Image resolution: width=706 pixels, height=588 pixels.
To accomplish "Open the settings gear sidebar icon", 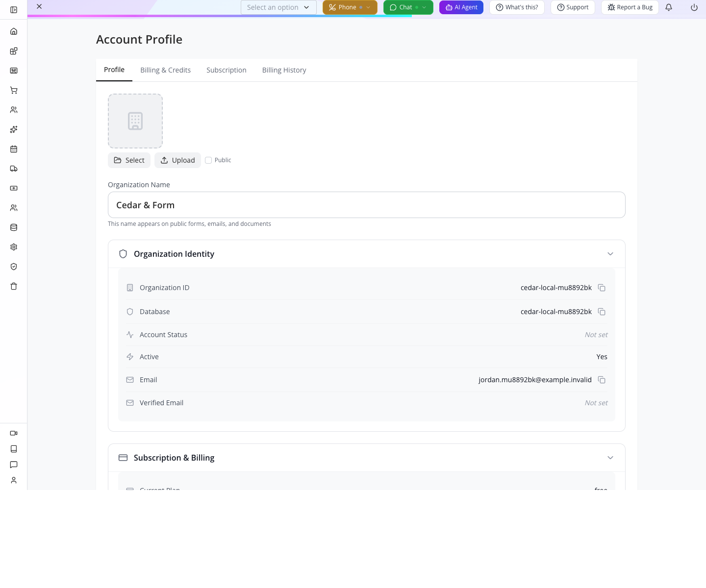I will coord(14,247).
